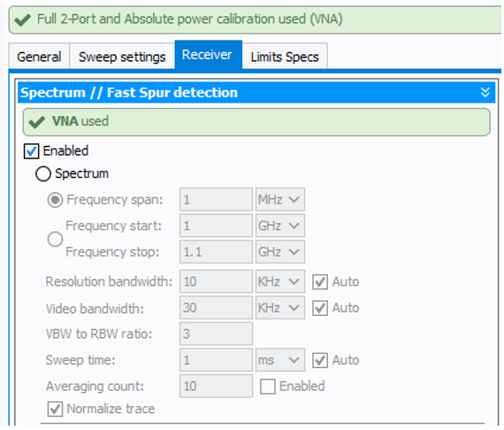Switch to the General tab
This screenshot has height=430, width=504.
pos(39,57)
